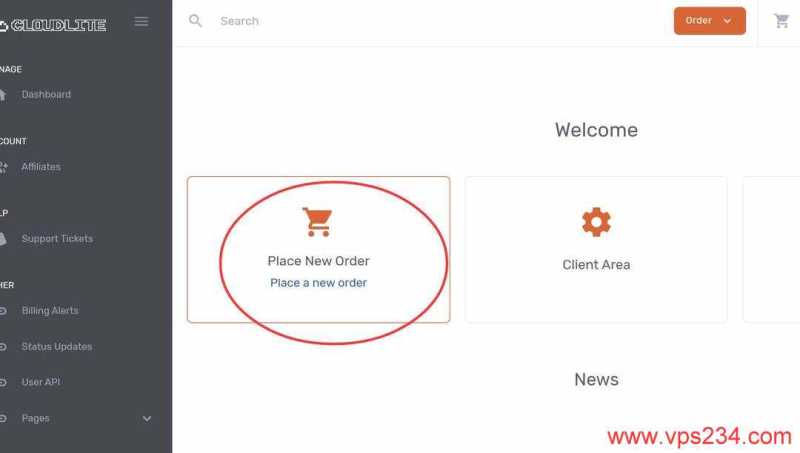This screenshot has height=453, width=800.
Task: Click the Affiliates people icon
Action: coord(3,167)
